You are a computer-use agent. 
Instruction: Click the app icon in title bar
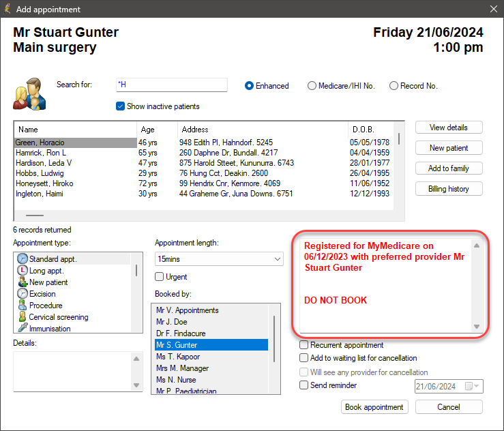point(7,9)
